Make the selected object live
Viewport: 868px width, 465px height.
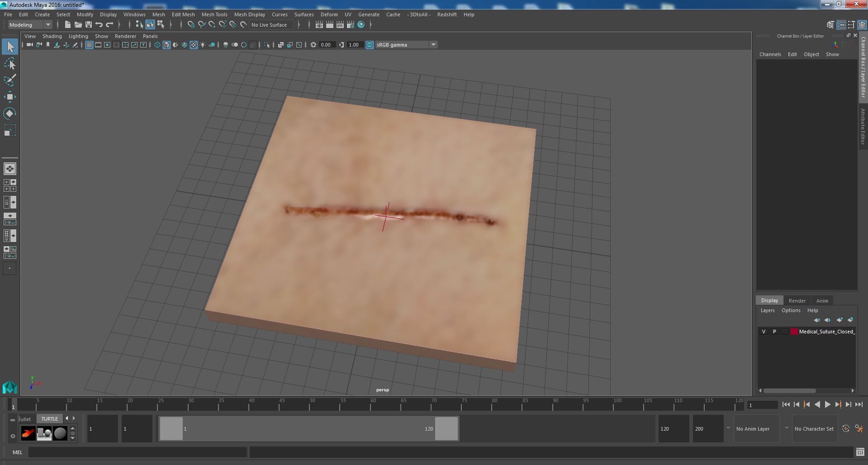coord(243,25)
